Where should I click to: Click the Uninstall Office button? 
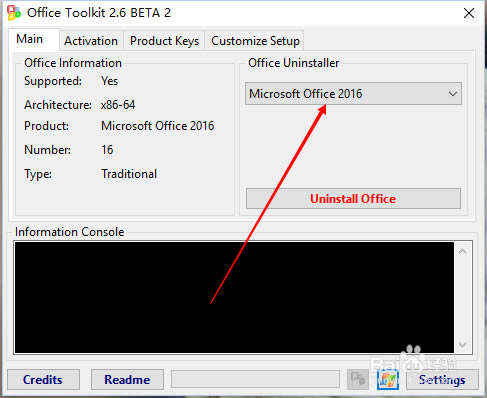pyautogui.click(x=353, y=199)
